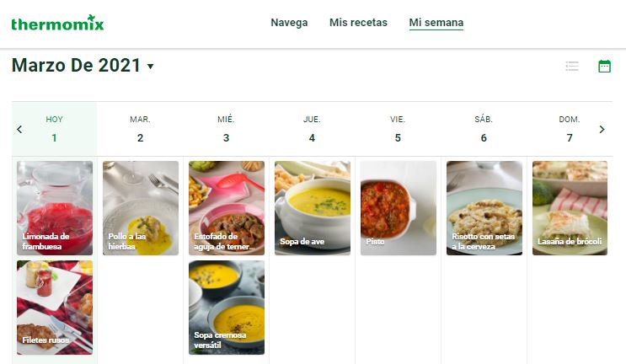Open Lasaña de brócoli recipe
This screenshot has height=364, width=626.
pos(570,208)
